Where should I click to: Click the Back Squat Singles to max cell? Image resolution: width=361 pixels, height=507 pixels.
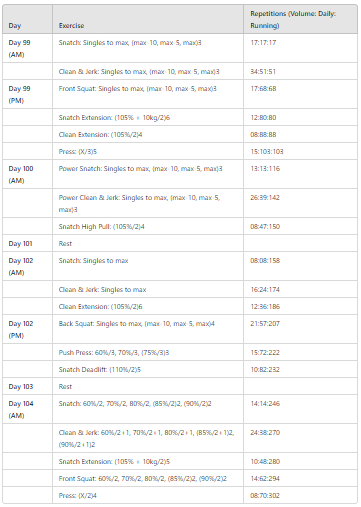[x=148, y=329]
